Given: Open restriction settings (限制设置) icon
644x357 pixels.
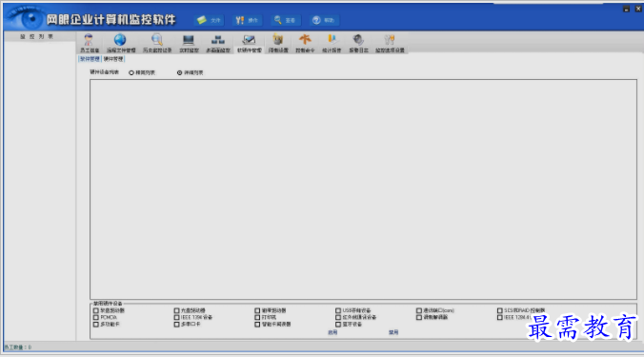Looking at the screenshot, I should (278, 44).
